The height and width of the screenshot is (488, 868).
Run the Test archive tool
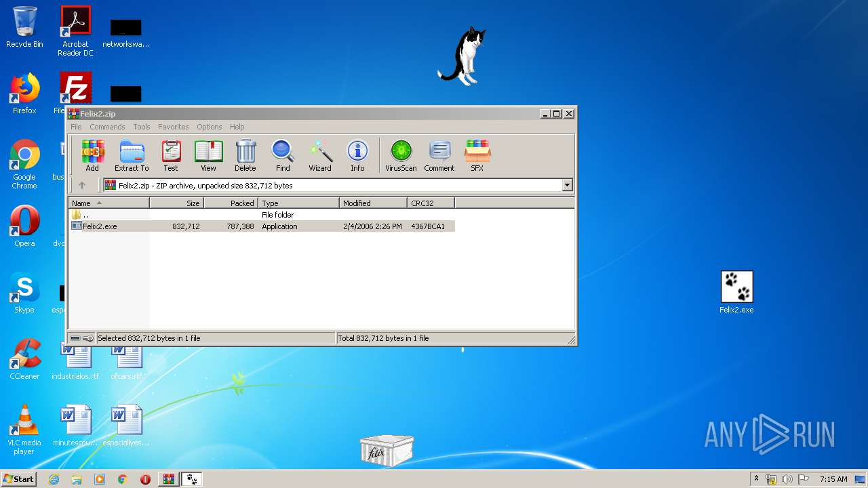pyautogui.click(x=171, y=155)
